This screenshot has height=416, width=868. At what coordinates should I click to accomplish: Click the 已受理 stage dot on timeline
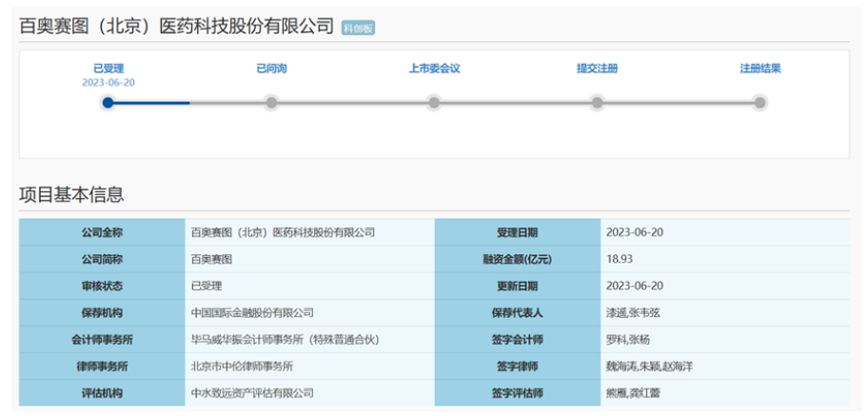(x=108, y=103)
